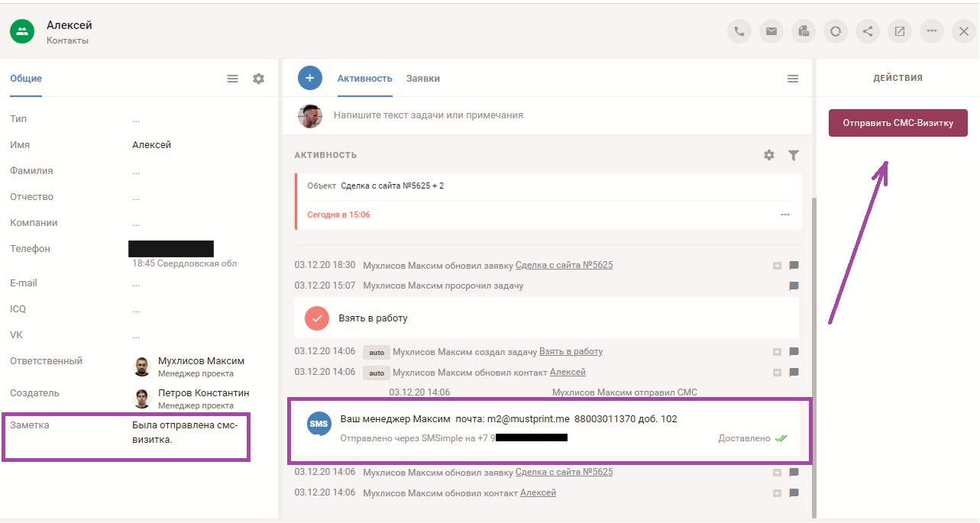Switch to the Заявки tab

tap(422, 79)
